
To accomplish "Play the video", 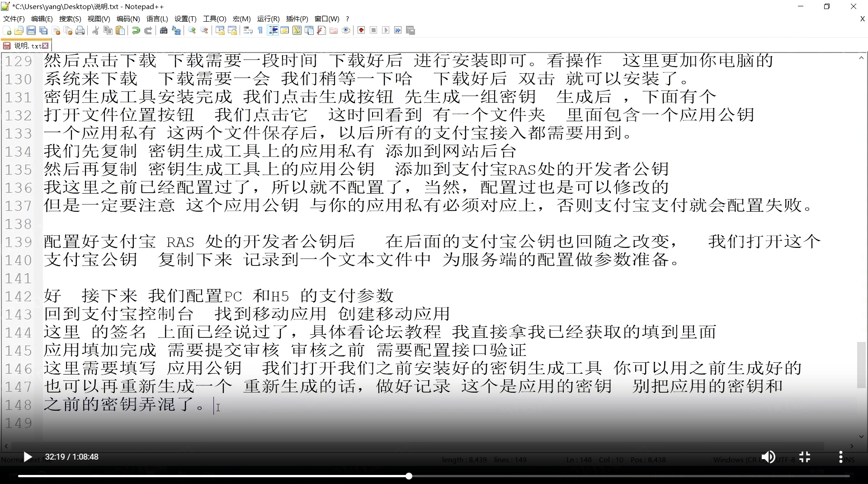I will coord(28,457).
